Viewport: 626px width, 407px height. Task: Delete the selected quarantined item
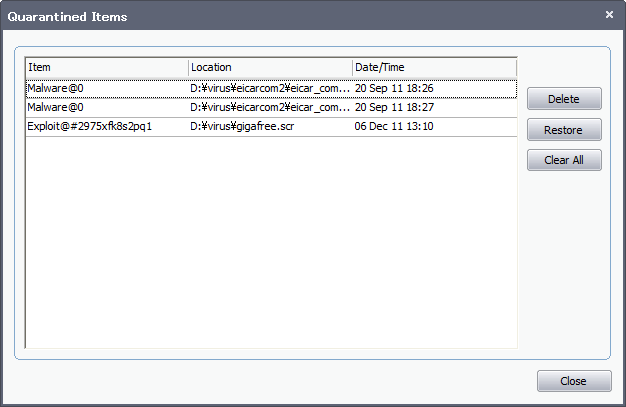[x=564, y=99]
